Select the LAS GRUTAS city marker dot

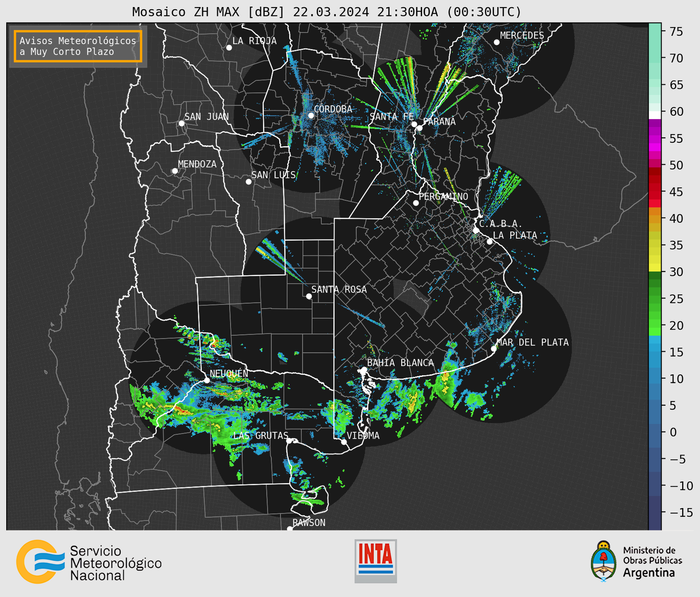[x=289, y=441]
